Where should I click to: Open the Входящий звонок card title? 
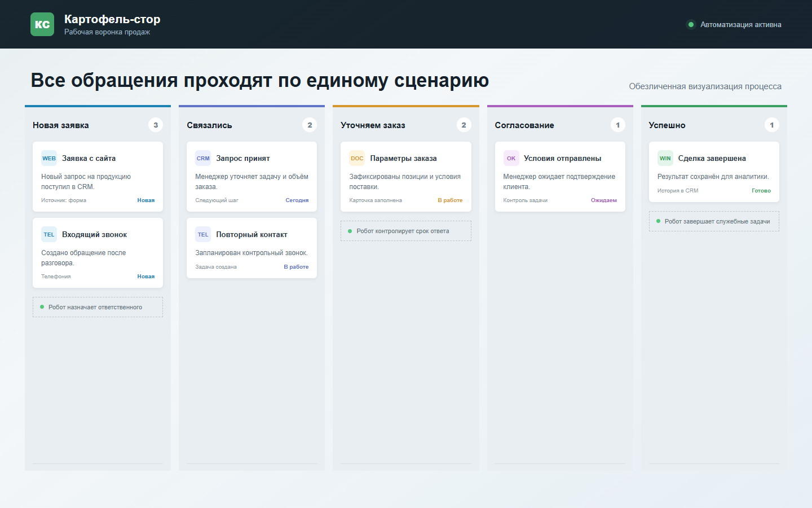click(x=94, y=234)
